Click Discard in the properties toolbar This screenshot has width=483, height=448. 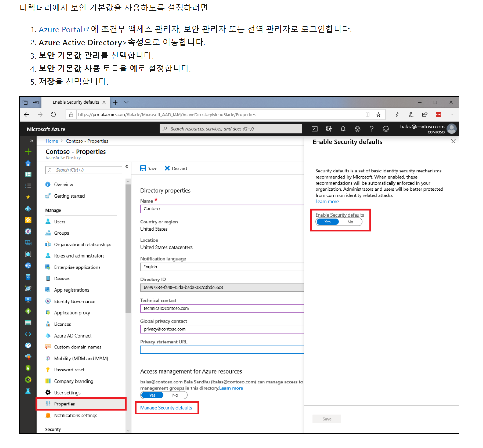point(176,168)
